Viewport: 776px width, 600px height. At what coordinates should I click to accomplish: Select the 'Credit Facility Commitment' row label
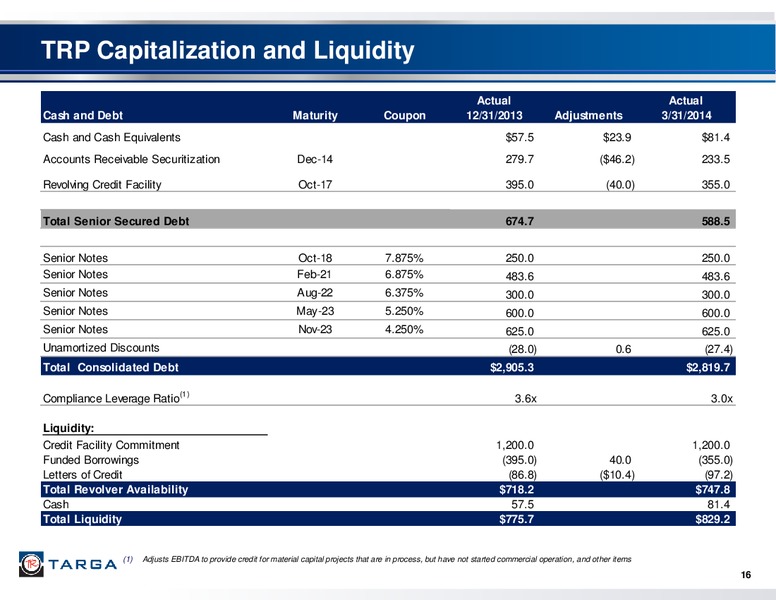point(111,445)
